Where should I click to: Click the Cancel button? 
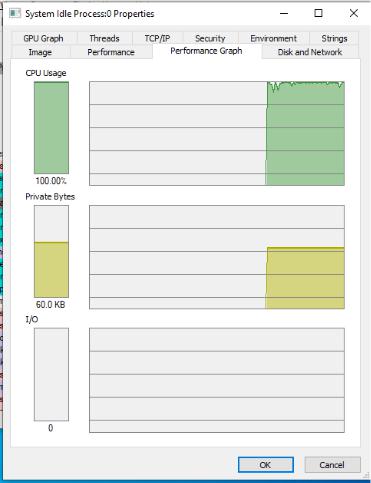coord(332,465)
